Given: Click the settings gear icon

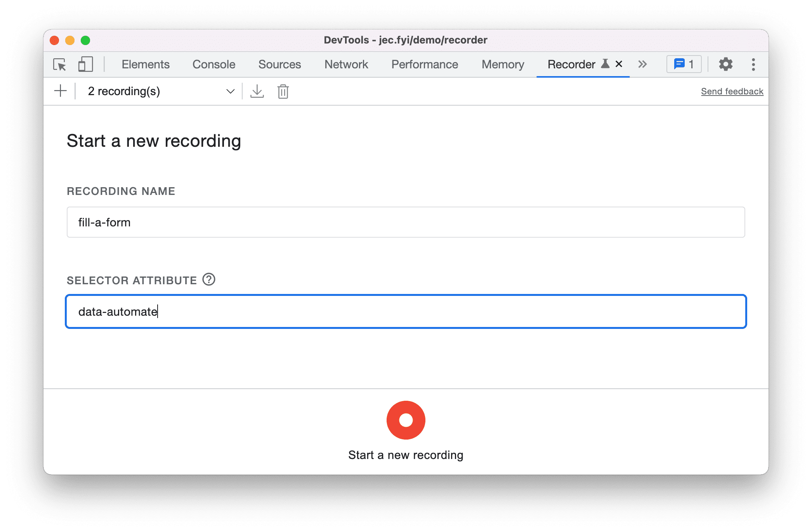Looking at the screenshot, I should pos(725,65).
